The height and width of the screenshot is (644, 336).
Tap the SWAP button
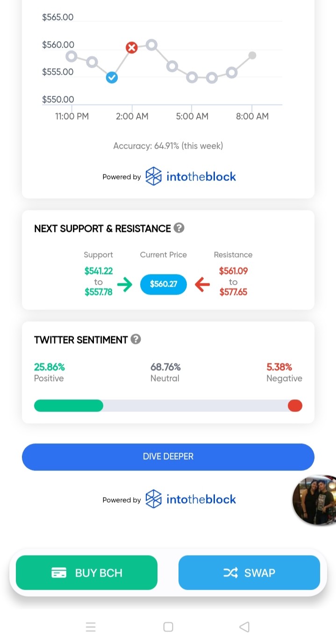(x=249, y=572)
